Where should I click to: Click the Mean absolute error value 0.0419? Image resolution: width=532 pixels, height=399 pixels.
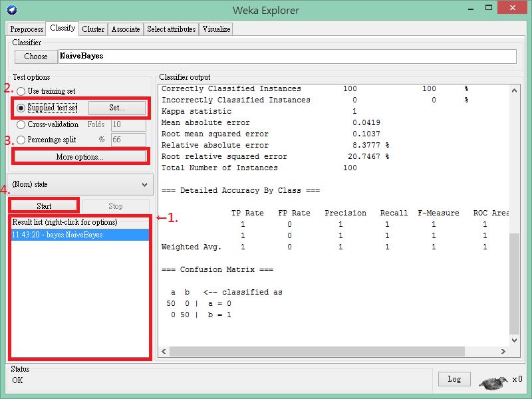[x=366, y=122]
